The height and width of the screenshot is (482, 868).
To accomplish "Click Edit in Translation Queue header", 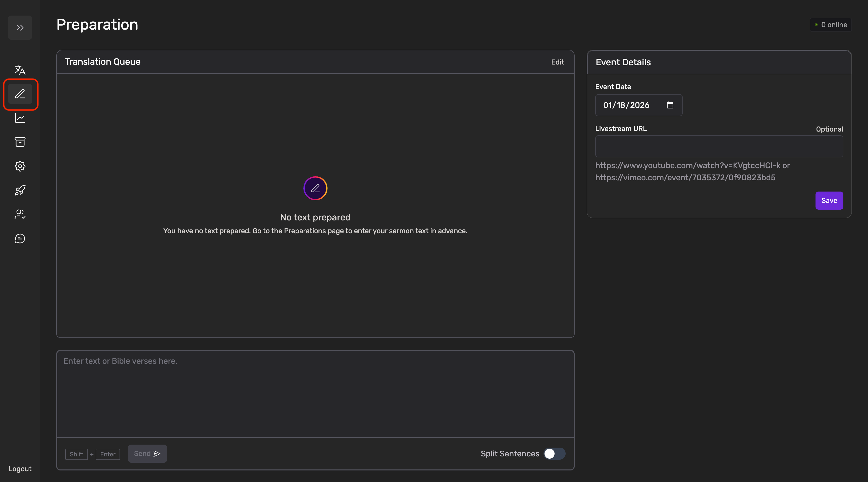I will pyautogui.click(x=557, y=62).
